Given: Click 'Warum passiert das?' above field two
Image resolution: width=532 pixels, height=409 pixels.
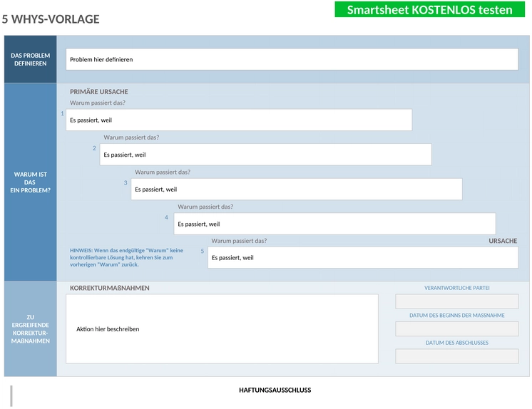Looking at the screenshot, I should pyautogui.click(x=131, y=138).
